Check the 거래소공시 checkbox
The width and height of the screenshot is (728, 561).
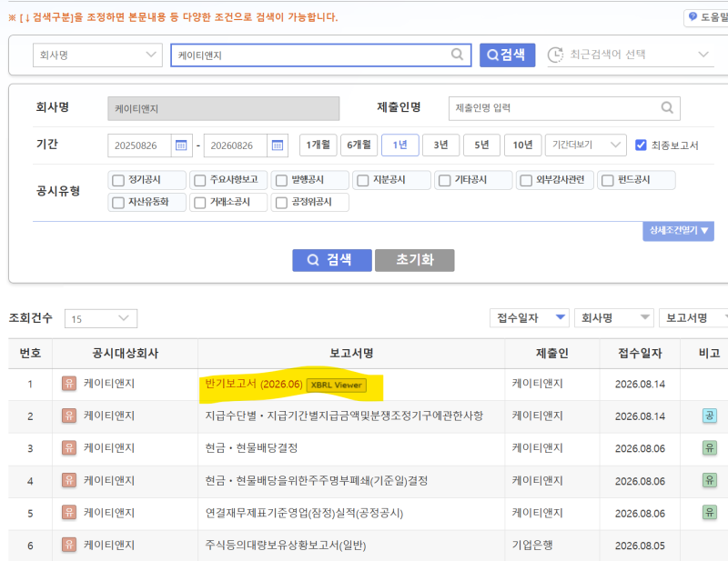coord(199,203)
